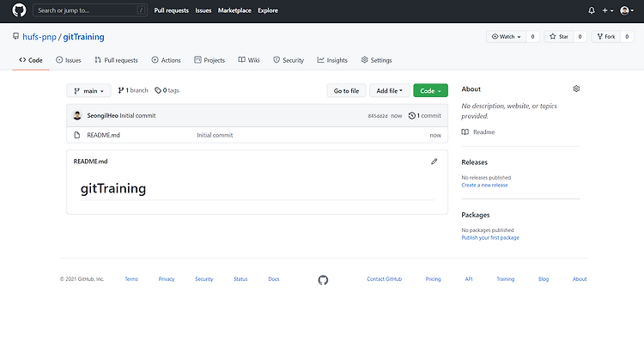Open the plus create-new dropdown
This screenshot has height=354, width=644.
tap(608, 10)
